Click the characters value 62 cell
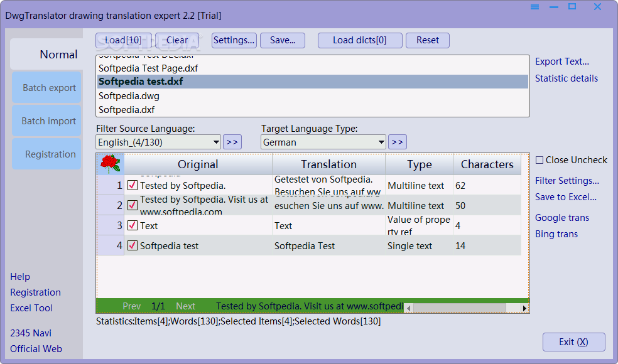This screenshot has height=364, width=618. [487, 185]
